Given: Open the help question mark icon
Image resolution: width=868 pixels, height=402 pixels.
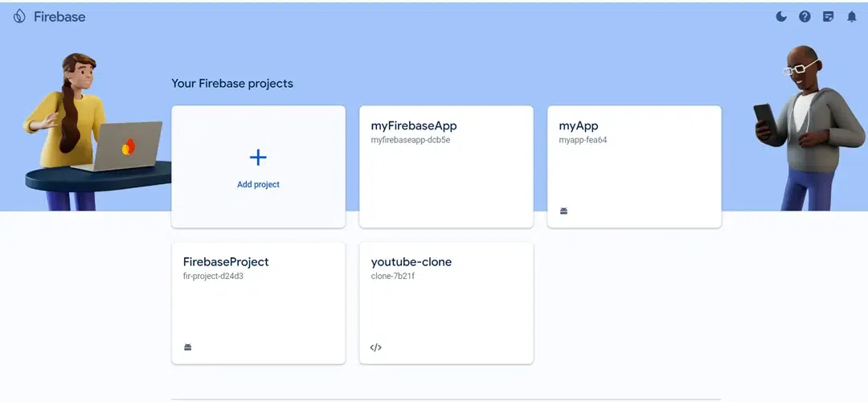Looking at the screenshot, I should click(805, 17).
